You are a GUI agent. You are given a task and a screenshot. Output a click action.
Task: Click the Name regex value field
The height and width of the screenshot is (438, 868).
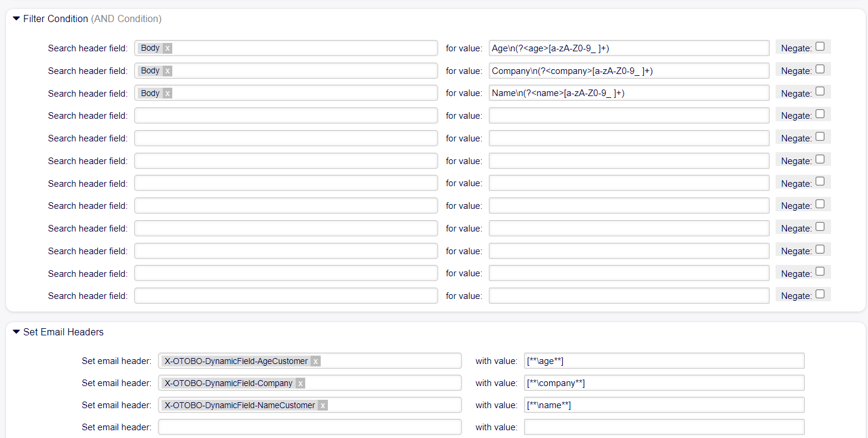click(629, 94)
